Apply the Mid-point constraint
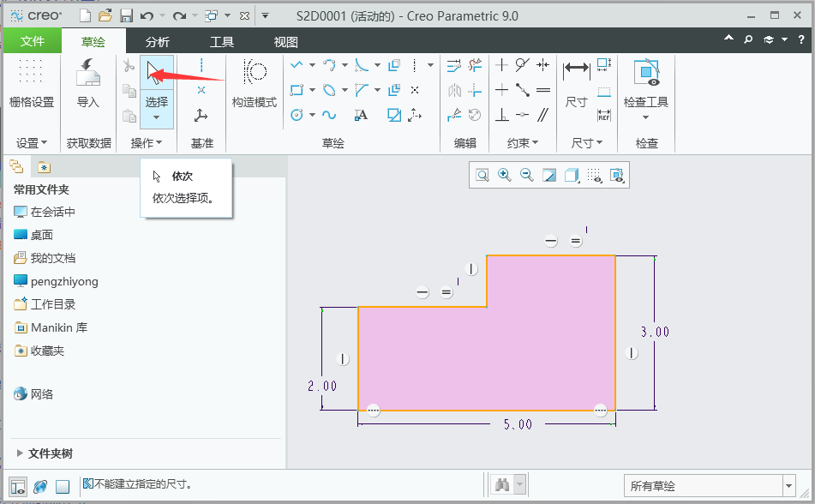This screenshot has width=815, height=504. 523,90
